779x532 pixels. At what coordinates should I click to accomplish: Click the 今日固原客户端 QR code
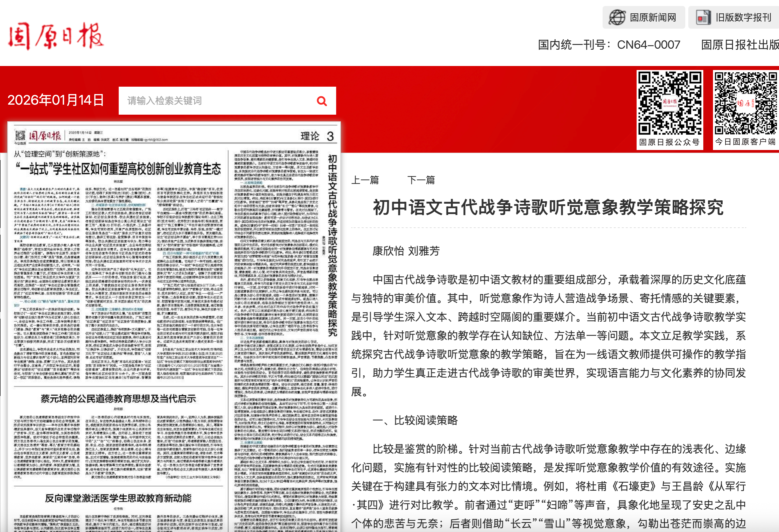click(x=746, y=103)
